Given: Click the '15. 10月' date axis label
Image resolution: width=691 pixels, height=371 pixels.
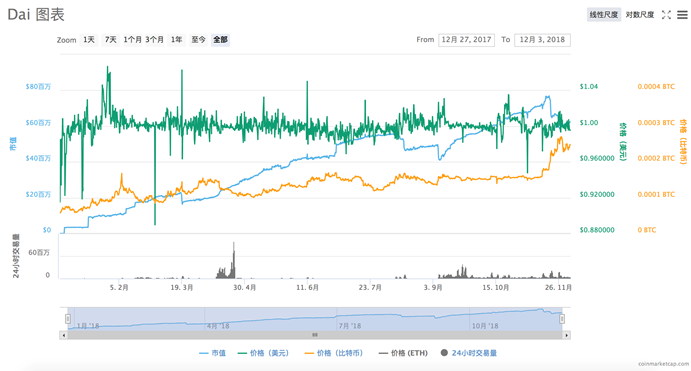Looking at the screenshot, I should tap(495, 288).
